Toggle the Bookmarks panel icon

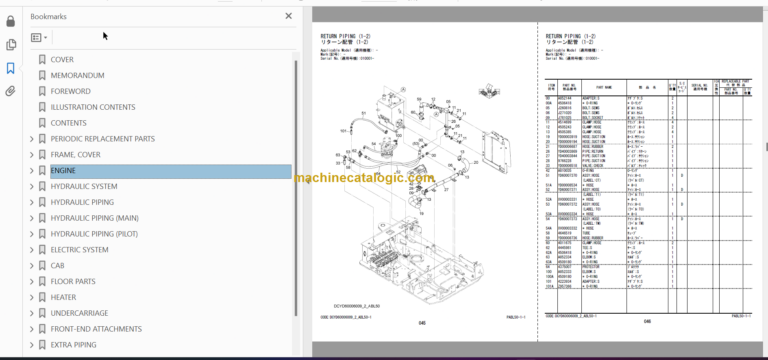pyautogui.click(x=11, y=68)
